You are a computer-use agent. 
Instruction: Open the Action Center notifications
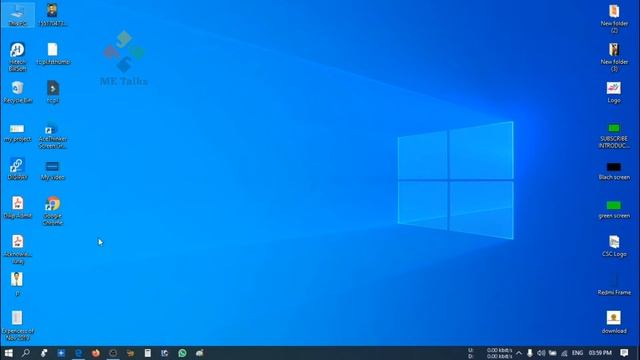624,353
